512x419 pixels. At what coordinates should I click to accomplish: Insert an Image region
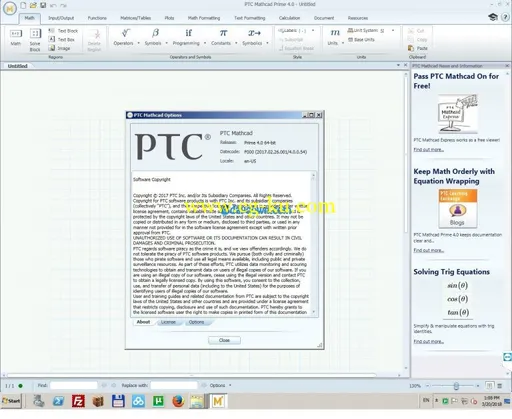pyautogui.click(x=60, y=48)
